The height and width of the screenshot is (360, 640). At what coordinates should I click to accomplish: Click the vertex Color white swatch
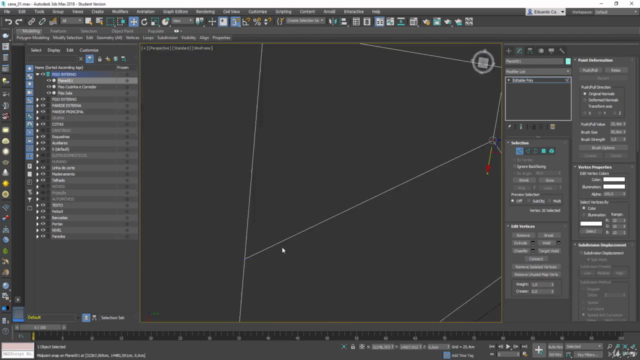(614, 180)
